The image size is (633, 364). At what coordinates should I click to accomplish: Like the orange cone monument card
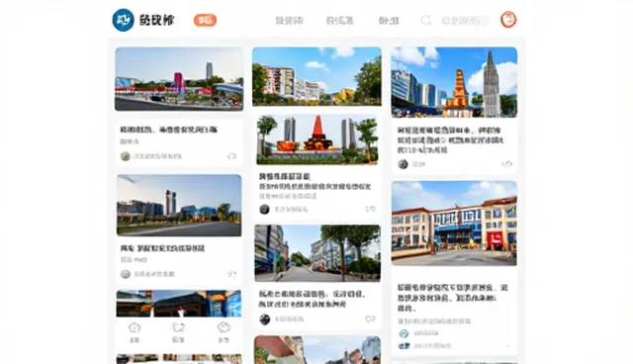[x=370, y=209]
